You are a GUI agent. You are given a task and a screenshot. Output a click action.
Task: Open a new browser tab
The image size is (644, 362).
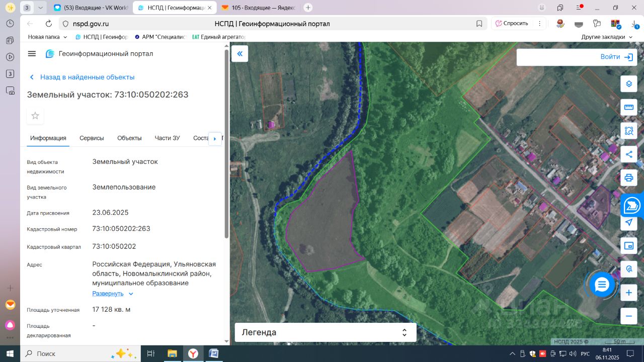308,8
